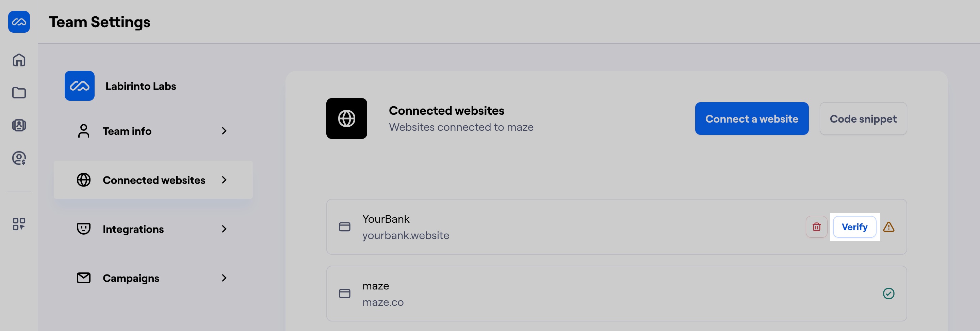Click the globe icon beside Connected websites heading
980x331 pixels.
tap(347, 119)
